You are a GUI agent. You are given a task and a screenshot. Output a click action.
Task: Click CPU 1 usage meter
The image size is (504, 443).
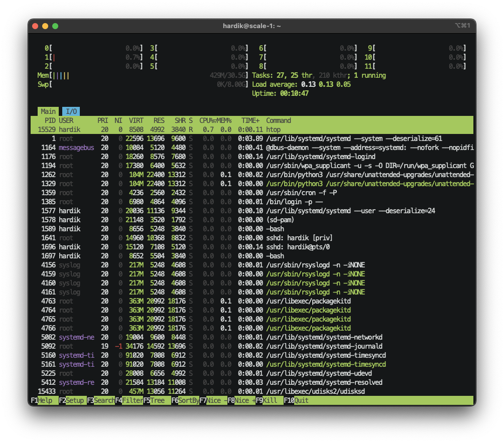click(93, 57)
